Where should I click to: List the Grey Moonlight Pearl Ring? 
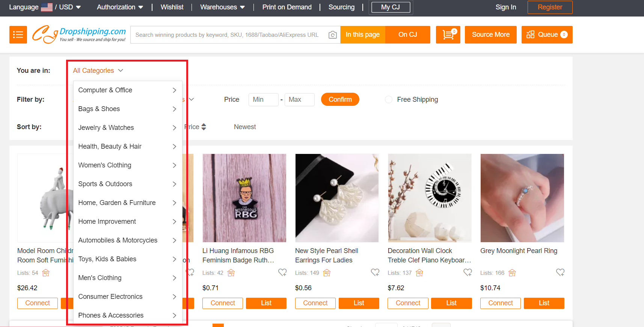point(544,303)
